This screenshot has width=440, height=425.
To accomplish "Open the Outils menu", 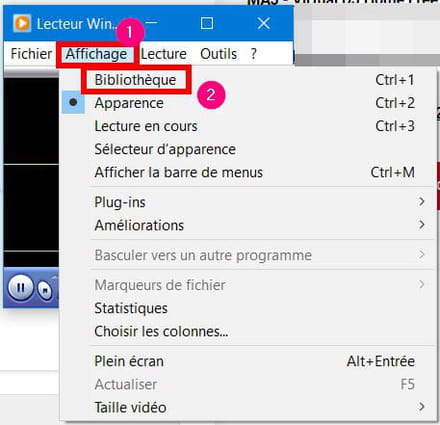I will pos(218,54).
